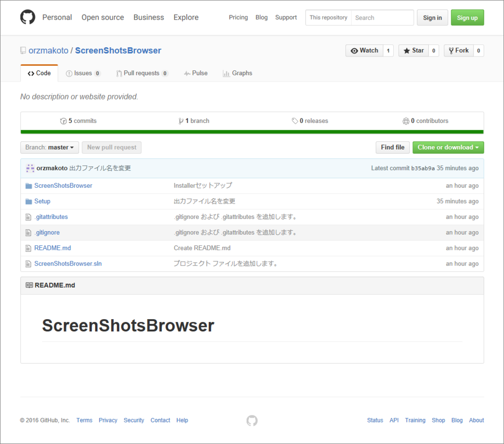Click the Blog link in header
Viewport: 504px width, 444px height.
(x=262, y=17)
